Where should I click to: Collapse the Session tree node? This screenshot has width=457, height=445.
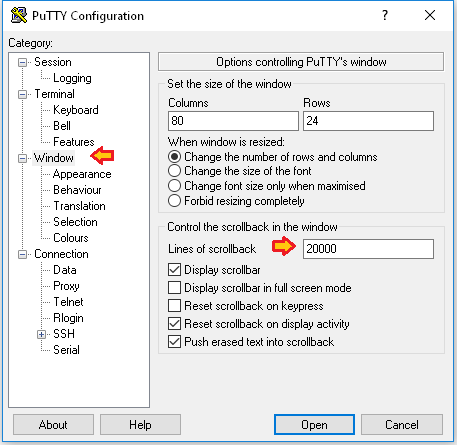[x=22, y=62]
